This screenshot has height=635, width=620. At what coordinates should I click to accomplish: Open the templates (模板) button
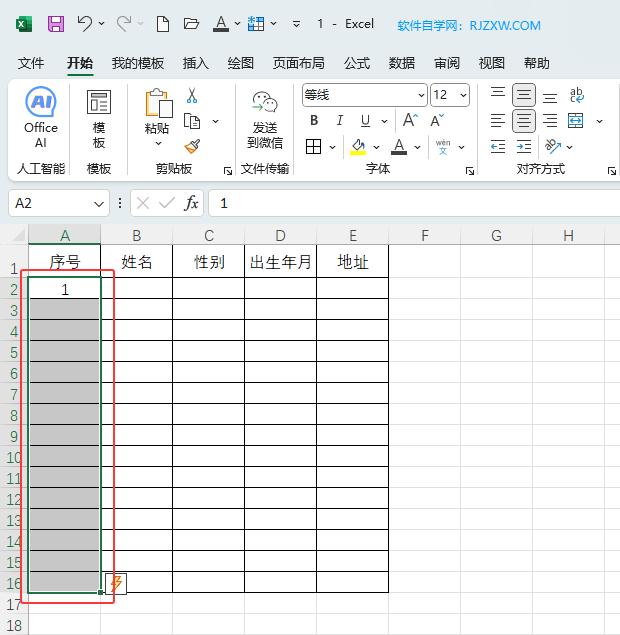(99, 119)
